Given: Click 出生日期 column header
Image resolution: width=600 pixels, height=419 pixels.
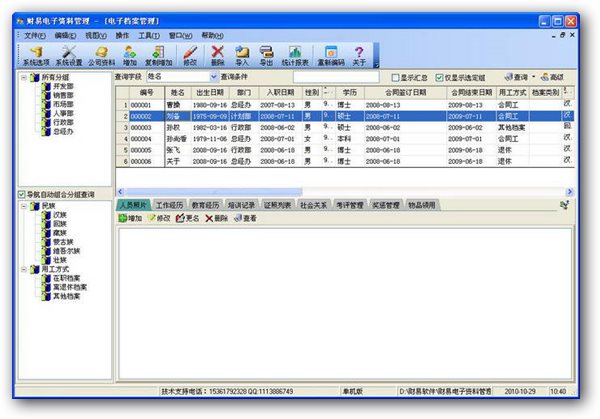Looking at the screenshot, I should pyautogui.click(x=210, y=92).
